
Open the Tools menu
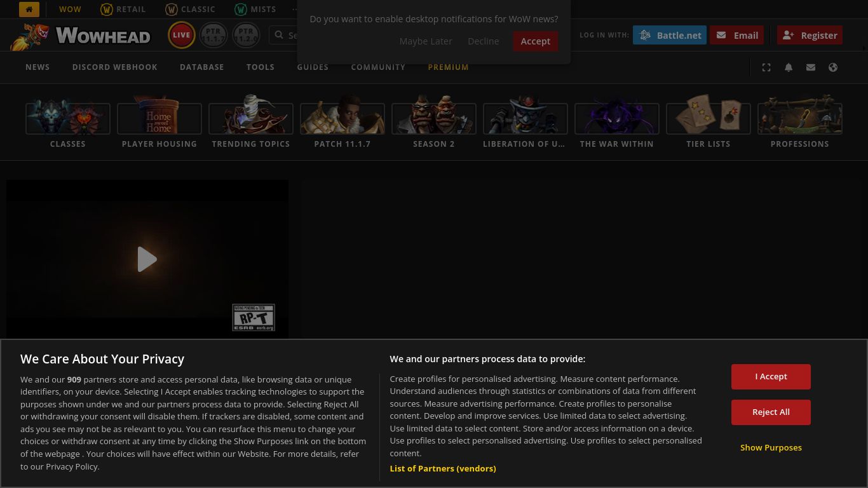(261, 67)
